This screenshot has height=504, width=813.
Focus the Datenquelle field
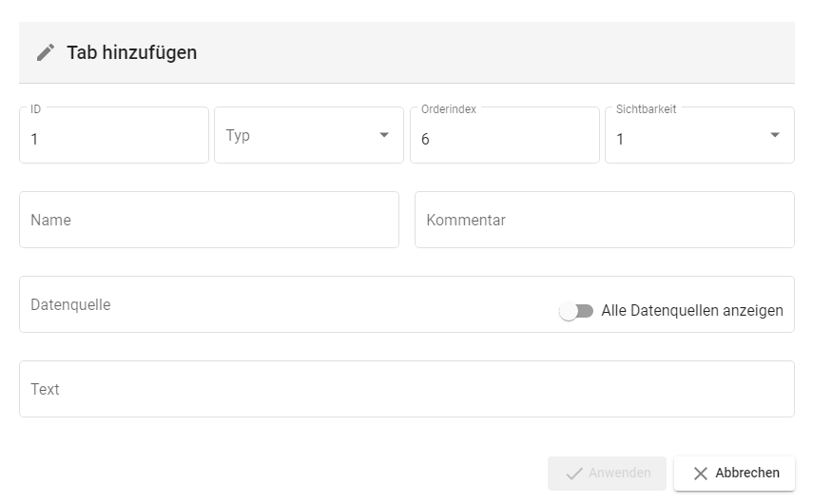coord(285,304)
